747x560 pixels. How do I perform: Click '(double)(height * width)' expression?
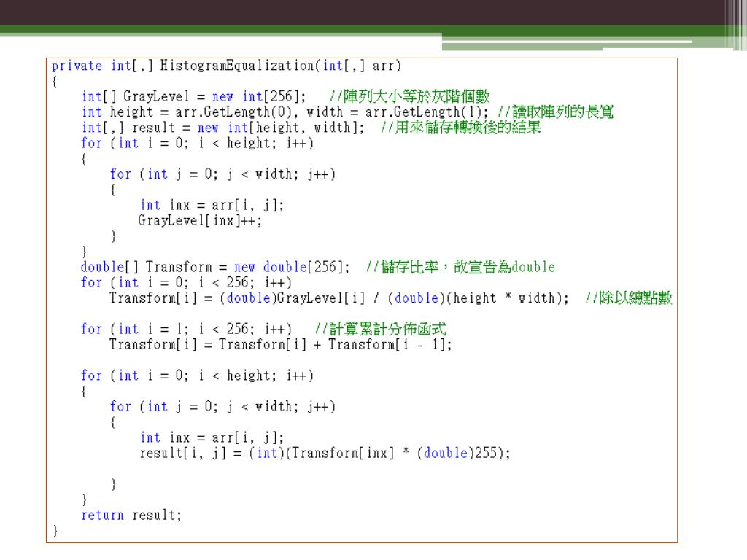475,298
